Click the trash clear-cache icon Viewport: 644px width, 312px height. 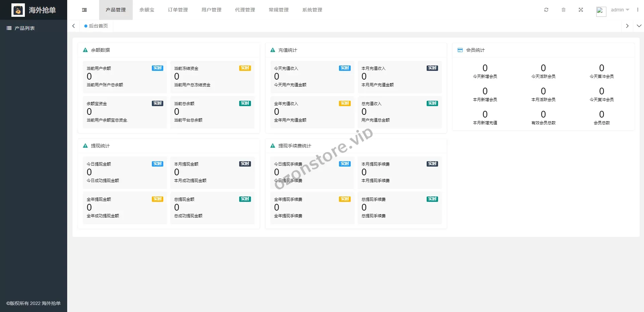click(563, 10)
